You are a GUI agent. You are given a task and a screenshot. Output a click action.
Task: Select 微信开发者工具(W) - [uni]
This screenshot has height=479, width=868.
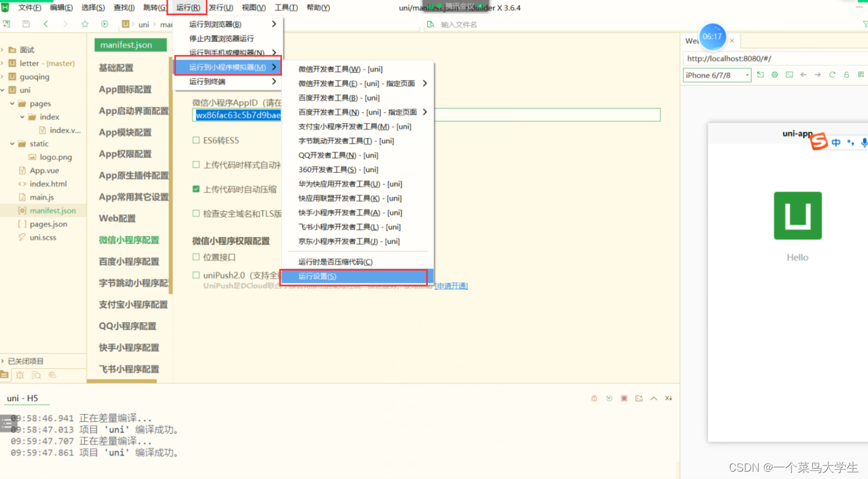coord(340,69)
